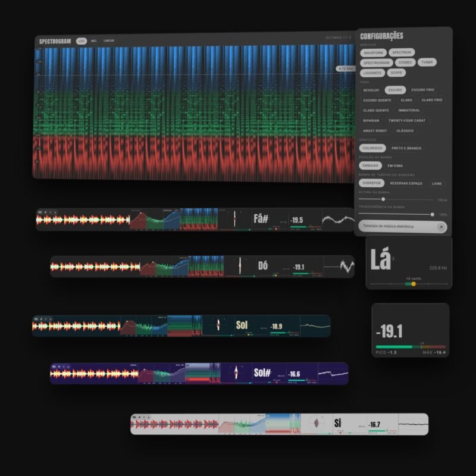Toggle the Waveform module

[x=374, y=53]
